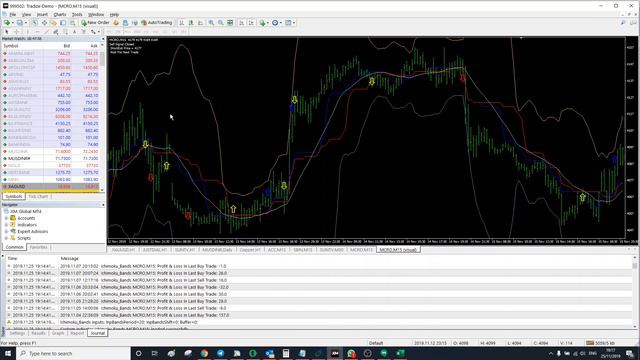Open the tester Graph tab

(58, 333)
